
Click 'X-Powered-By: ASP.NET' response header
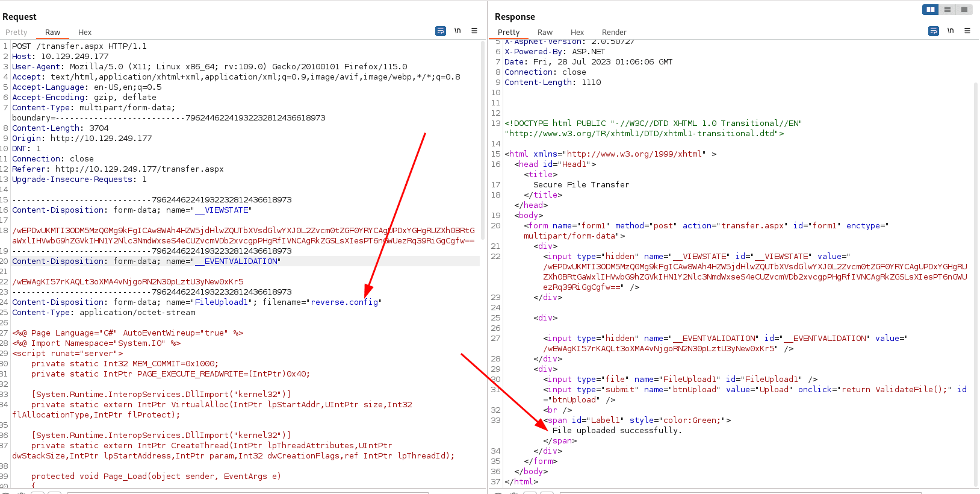(x=554, y=52)
